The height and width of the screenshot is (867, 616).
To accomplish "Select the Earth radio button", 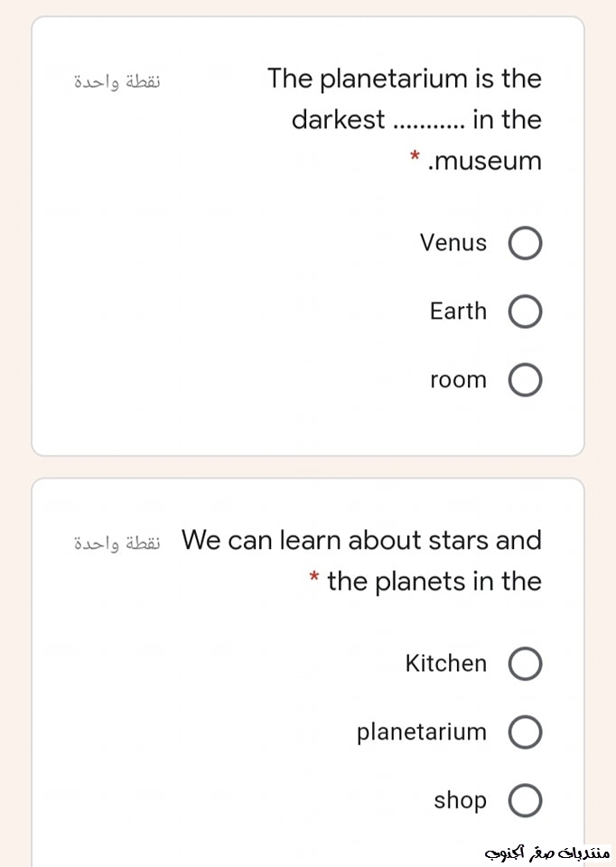I will click(x=526, y=312).
